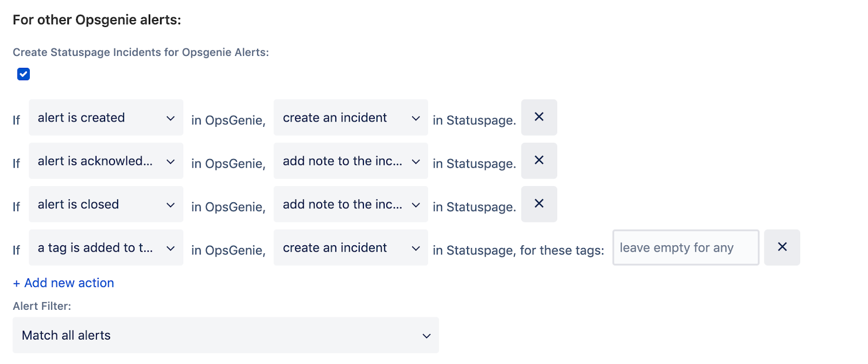Open action dropdown for acknowledged alert row
This screenshot has height=364, width=868.
coord(350,161)
